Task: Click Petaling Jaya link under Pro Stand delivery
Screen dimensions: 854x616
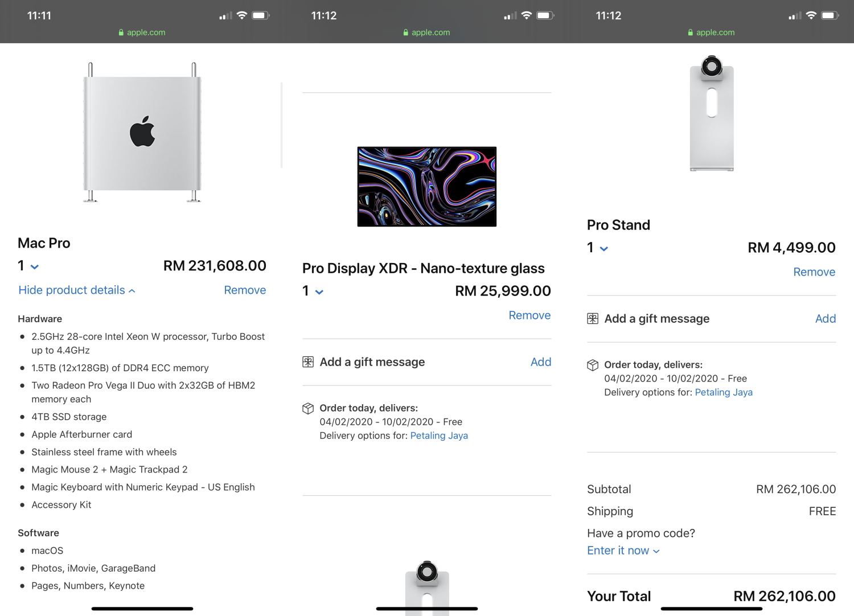Action: click(x=724, y=392)
